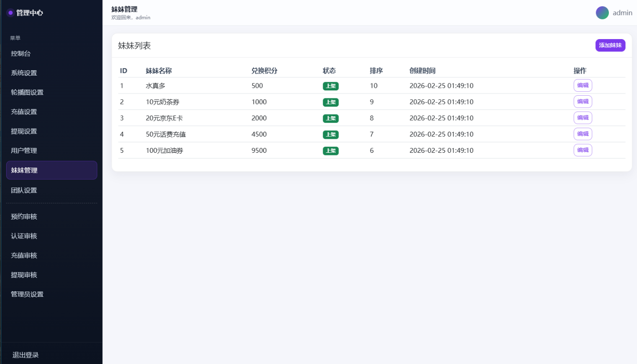The width and height of the screenshot is (637, 364).
Task: Click the points value 9500
Action: (259, 151)
